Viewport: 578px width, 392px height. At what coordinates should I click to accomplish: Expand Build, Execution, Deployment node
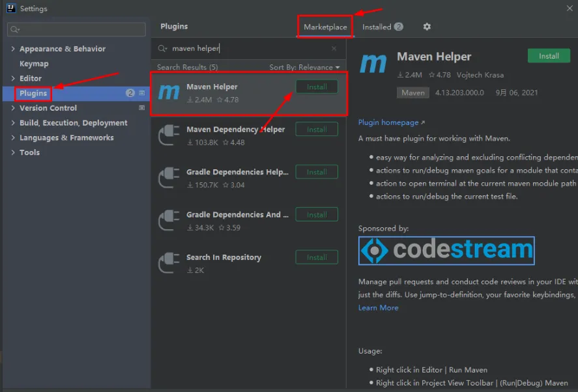coord(13,122)
